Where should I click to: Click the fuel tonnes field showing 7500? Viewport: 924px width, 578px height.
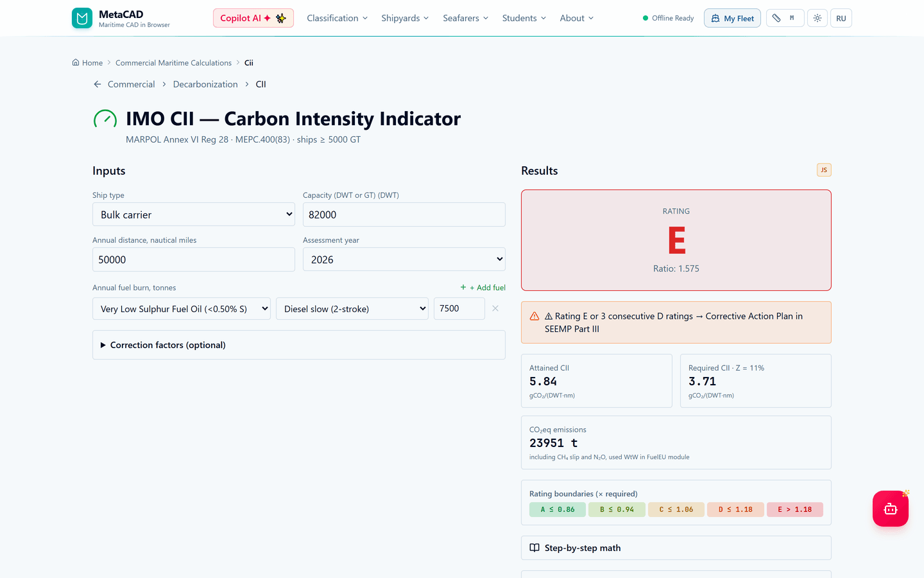pyautogui.click(x=459, y=309)
